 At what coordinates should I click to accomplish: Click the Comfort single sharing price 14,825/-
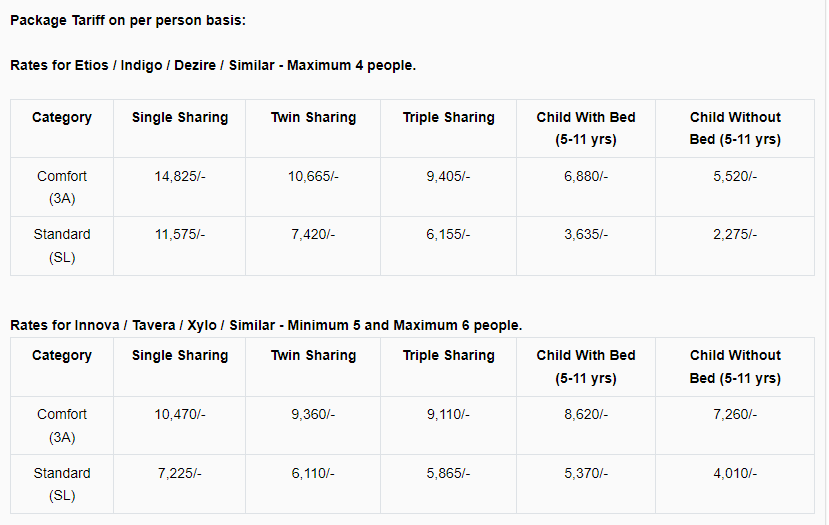click(x=180, y=176)
